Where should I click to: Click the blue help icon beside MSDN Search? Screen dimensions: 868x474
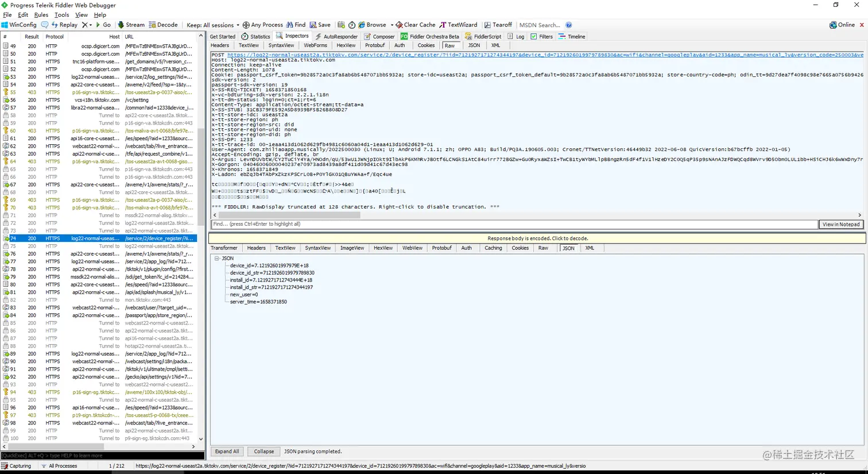coord(568,25)
